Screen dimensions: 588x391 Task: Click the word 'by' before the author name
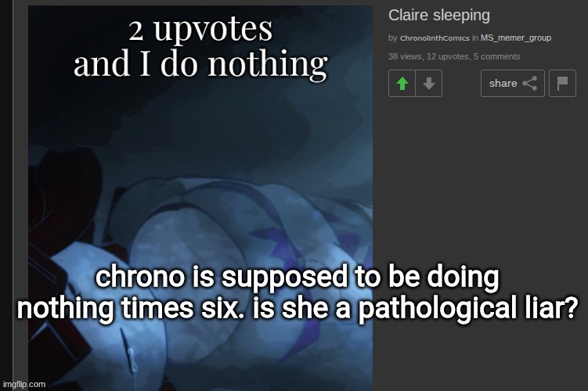[392, 38]
